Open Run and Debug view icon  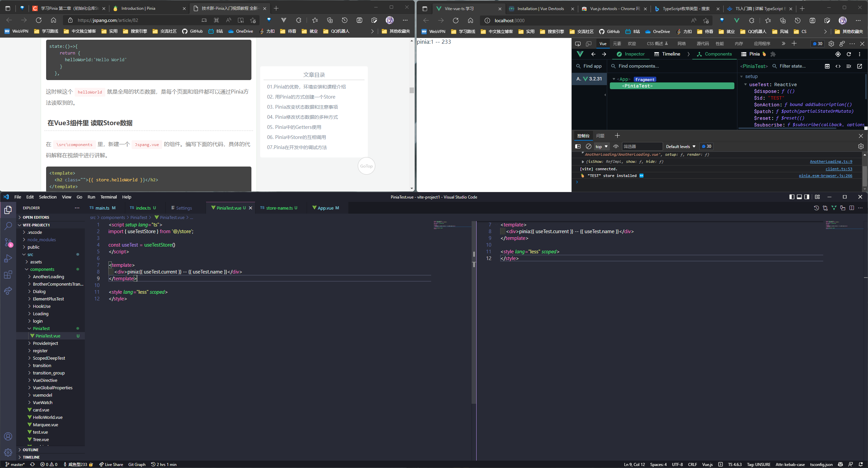[8, 258]
